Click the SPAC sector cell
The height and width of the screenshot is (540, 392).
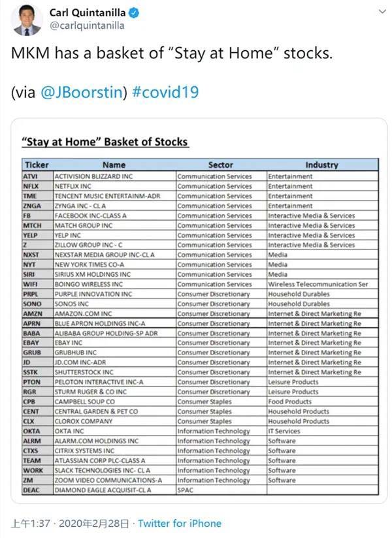[x=186, y=490]
